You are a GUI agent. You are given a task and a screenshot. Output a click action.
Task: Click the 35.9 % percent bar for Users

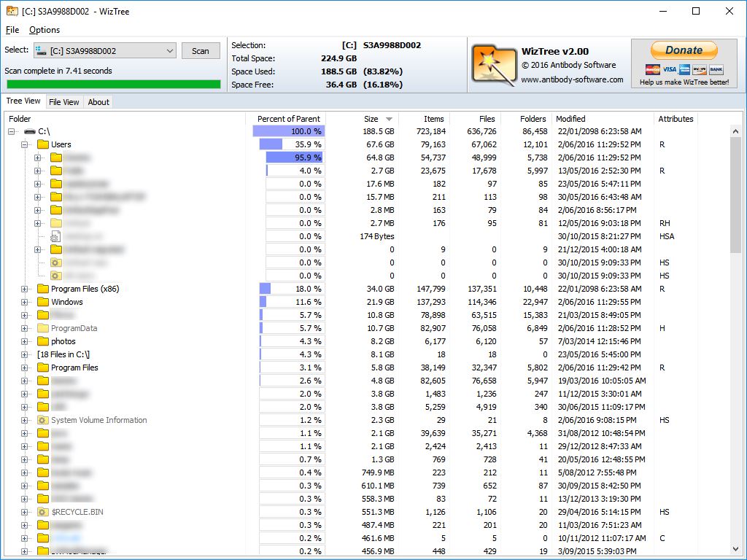(292, 144)
